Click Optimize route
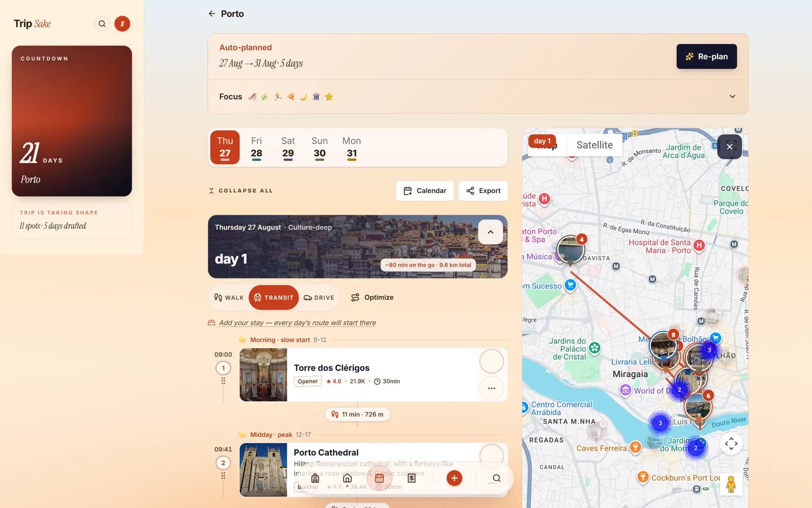 point(373,298)
